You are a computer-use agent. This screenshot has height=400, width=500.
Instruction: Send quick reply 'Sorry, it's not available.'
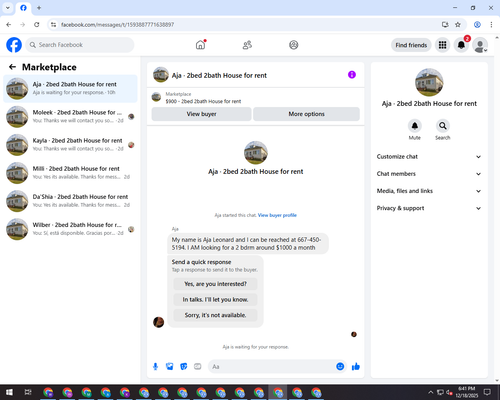[x=215, y=315]
